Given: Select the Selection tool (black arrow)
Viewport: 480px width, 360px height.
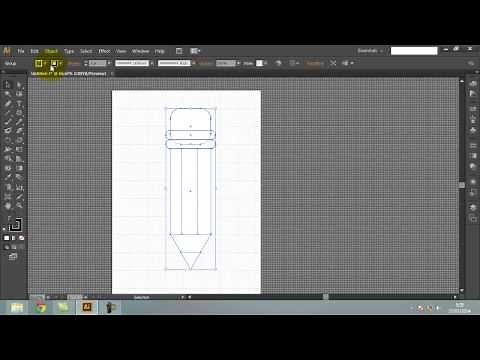Looking at the screenshot, I should [x=7, y=85].
